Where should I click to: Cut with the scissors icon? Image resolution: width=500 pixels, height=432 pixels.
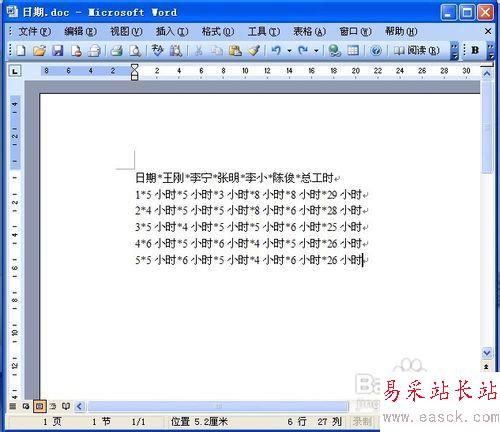tap(198, 51)
